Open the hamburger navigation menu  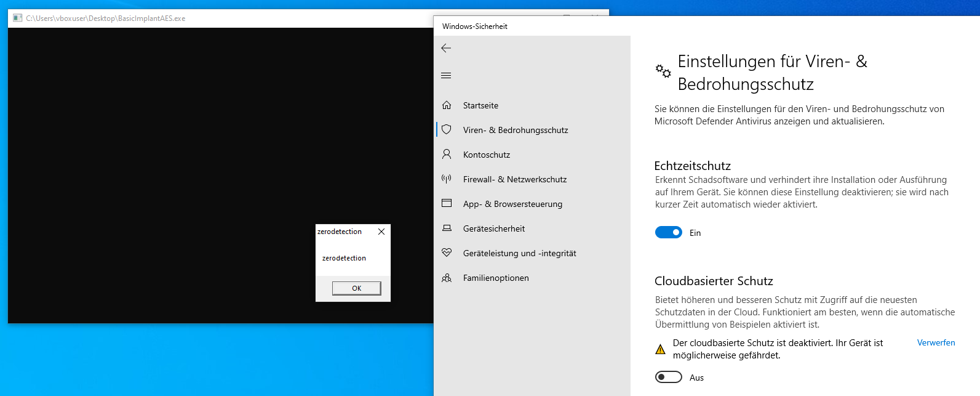click(447, 76)
